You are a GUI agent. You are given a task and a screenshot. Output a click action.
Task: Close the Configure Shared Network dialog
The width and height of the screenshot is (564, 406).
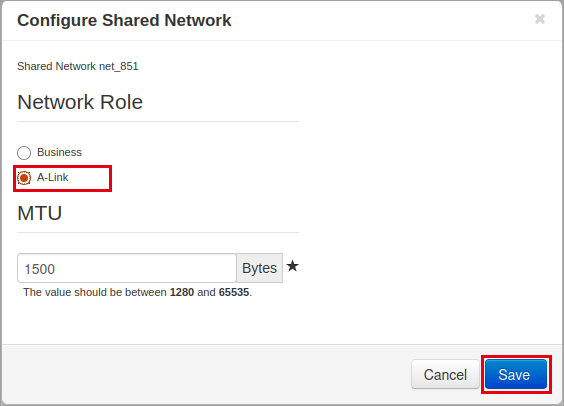540,19
